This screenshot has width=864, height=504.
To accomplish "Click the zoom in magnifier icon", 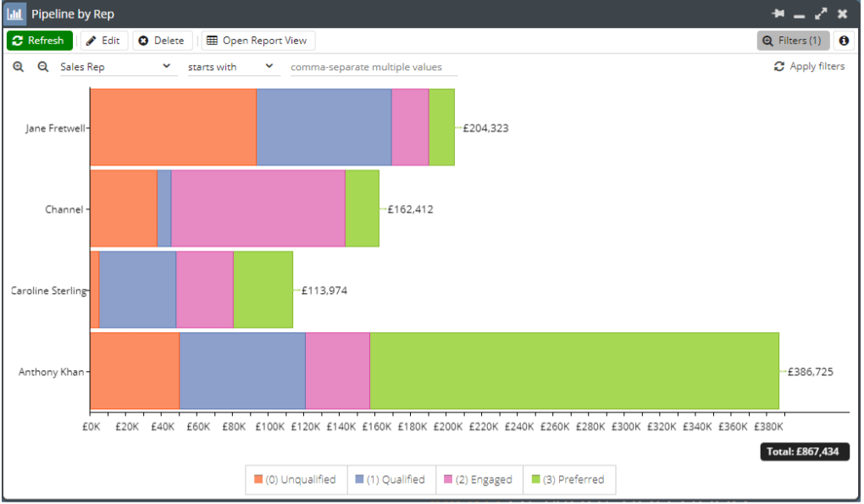I will pyautogui.click(x=19, y=67).
